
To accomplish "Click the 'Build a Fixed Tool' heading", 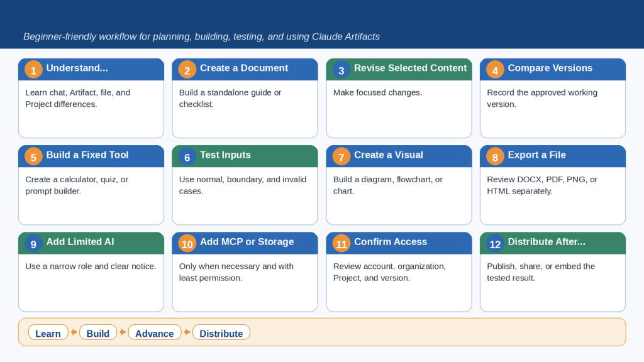I will point(87,155).
